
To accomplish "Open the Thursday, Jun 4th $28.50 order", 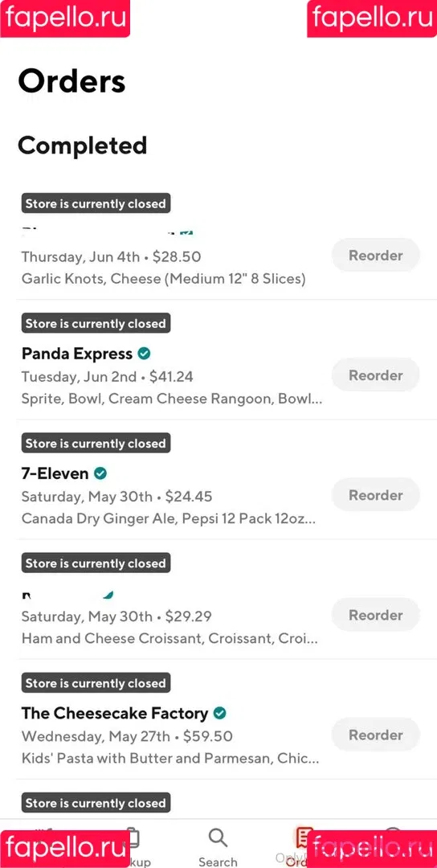I will pyautogui.click(x=111, y=257).
